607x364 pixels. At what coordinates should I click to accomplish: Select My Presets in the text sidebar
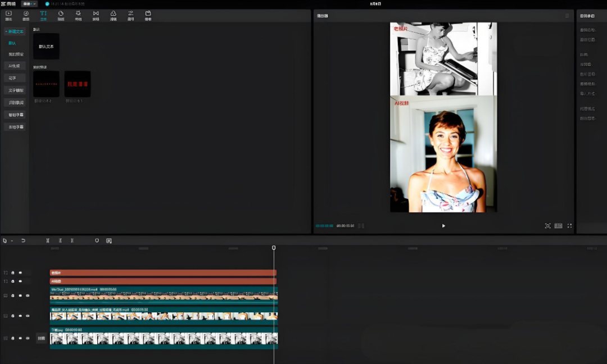(x=16, y=54)
